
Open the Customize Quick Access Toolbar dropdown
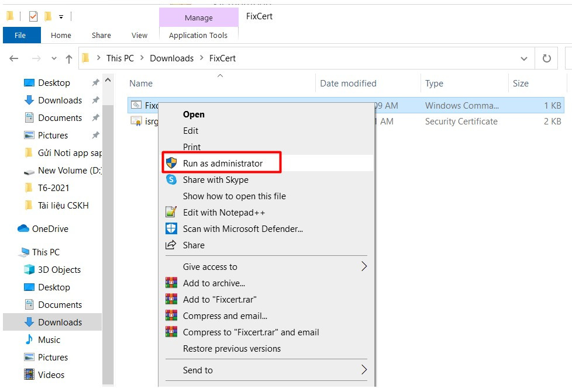point(61,17)
